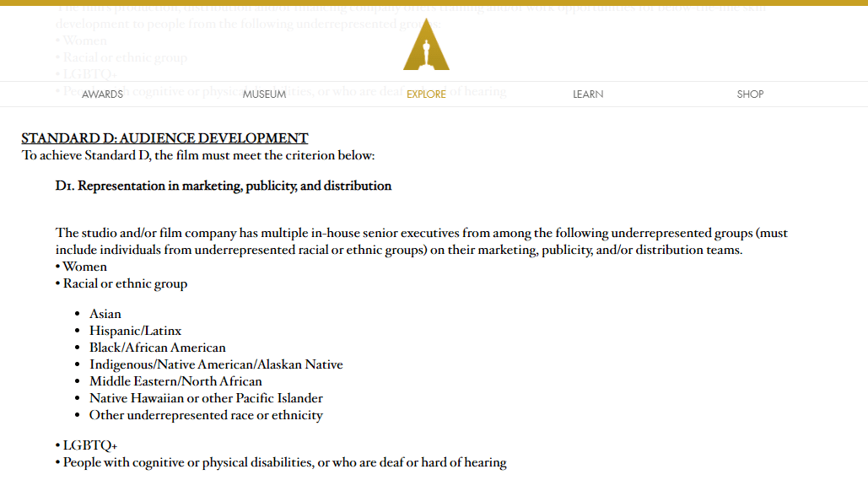
Task: Select the 'Asian' list item
Action: 105,314
